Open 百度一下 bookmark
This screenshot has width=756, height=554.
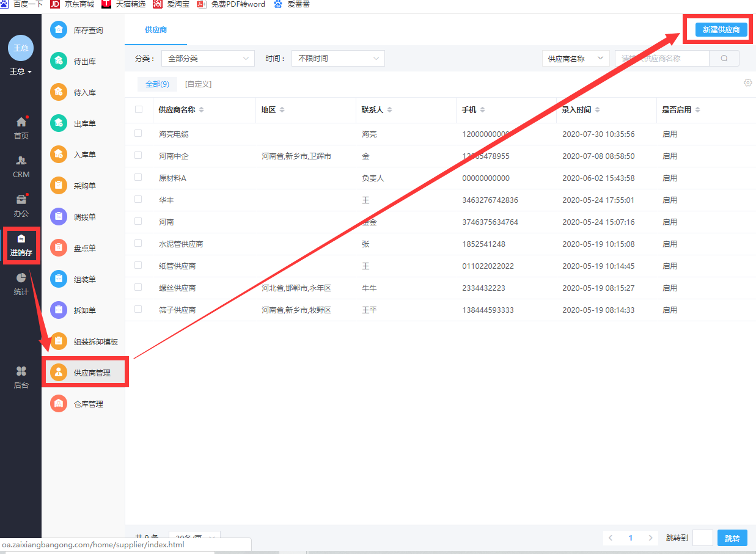[22, 4]
